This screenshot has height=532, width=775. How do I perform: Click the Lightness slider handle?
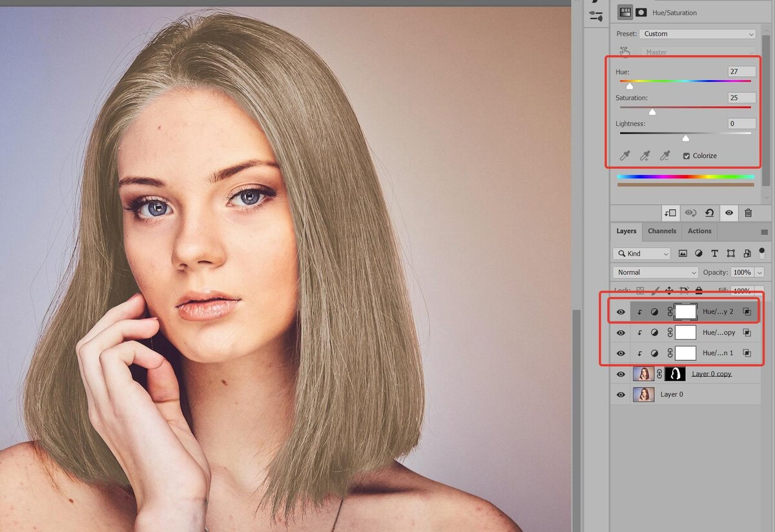pos(686,138)
